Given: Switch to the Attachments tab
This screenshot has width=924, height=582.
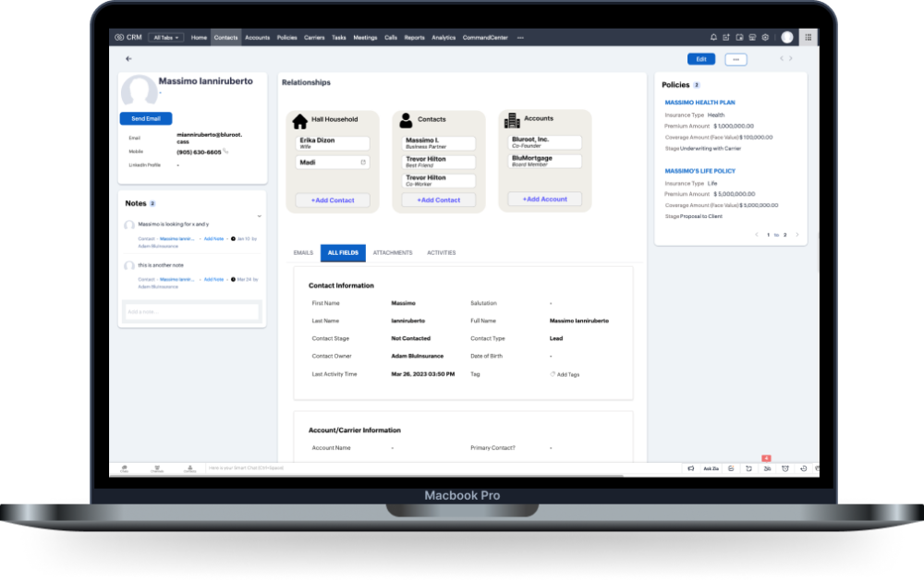Looking at the screenshot, I should coord(393,252).
